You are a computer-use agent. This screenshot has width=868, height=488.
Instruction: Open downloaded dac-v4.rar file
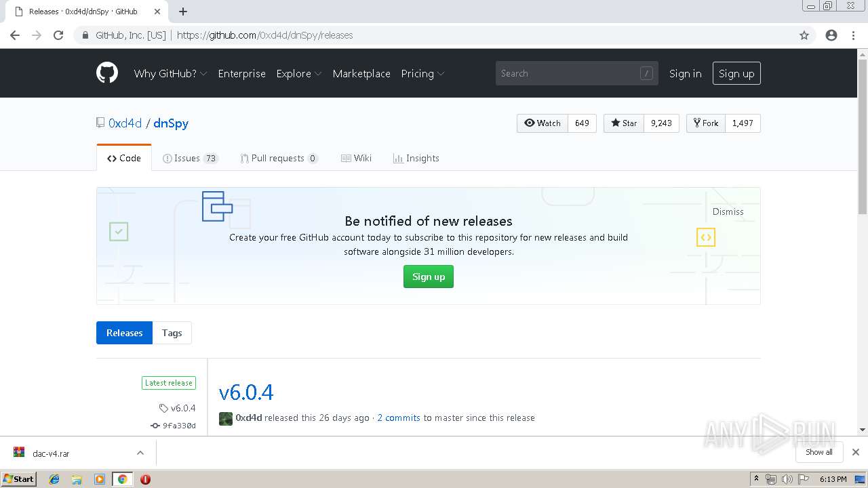(x=51, y=453)
